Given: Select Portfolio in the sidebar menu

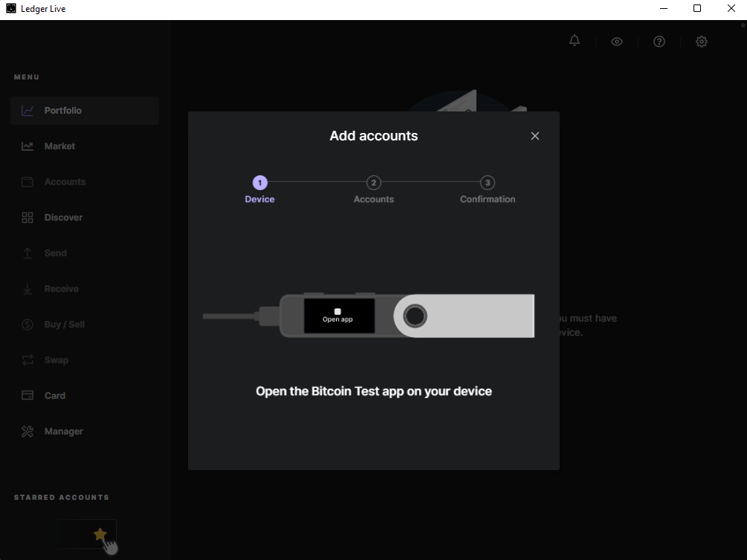Looking at the screenshot, I should tap(63, 111).
